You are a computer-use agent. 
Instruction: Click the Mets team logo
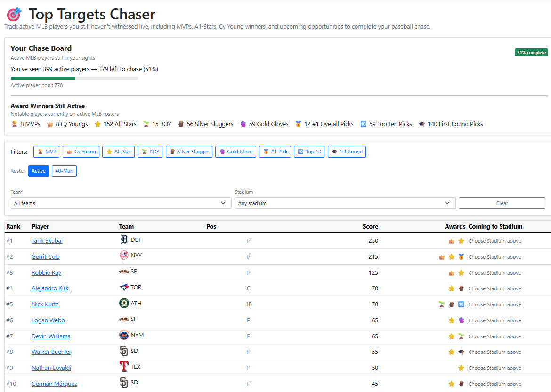coord(124,335)
